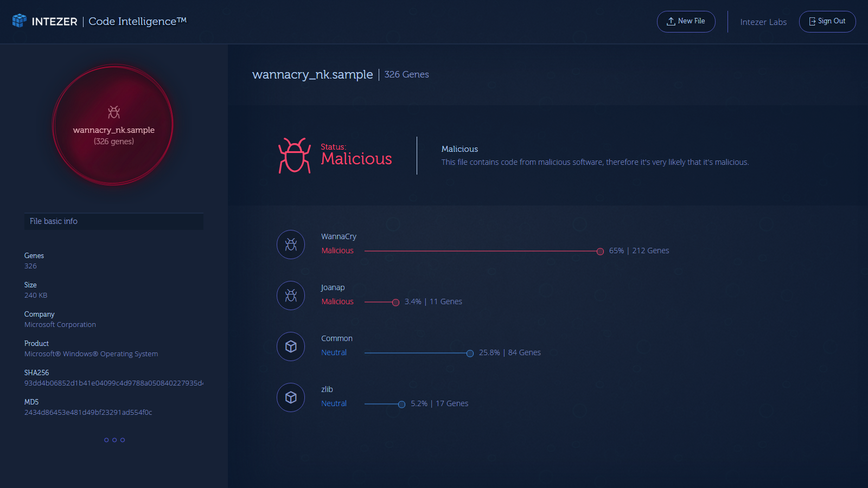
Task: Switch to the second pagination dot
Action: [x=114, y=440]
